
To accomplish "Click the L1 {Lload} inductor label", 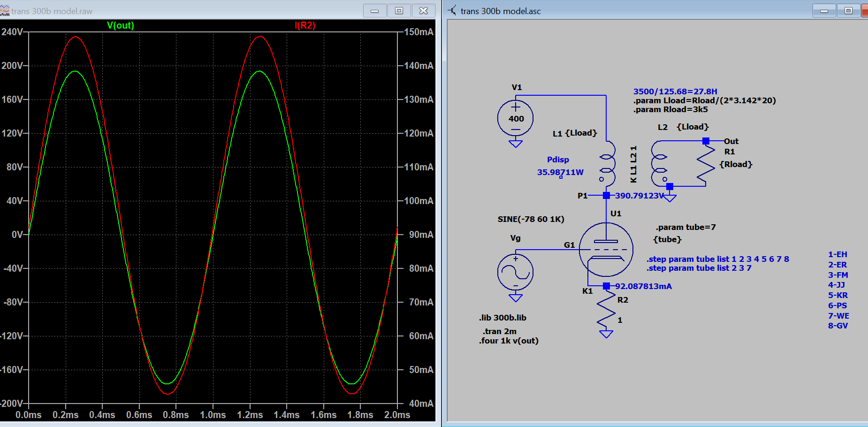I will [x=575, y=133].
